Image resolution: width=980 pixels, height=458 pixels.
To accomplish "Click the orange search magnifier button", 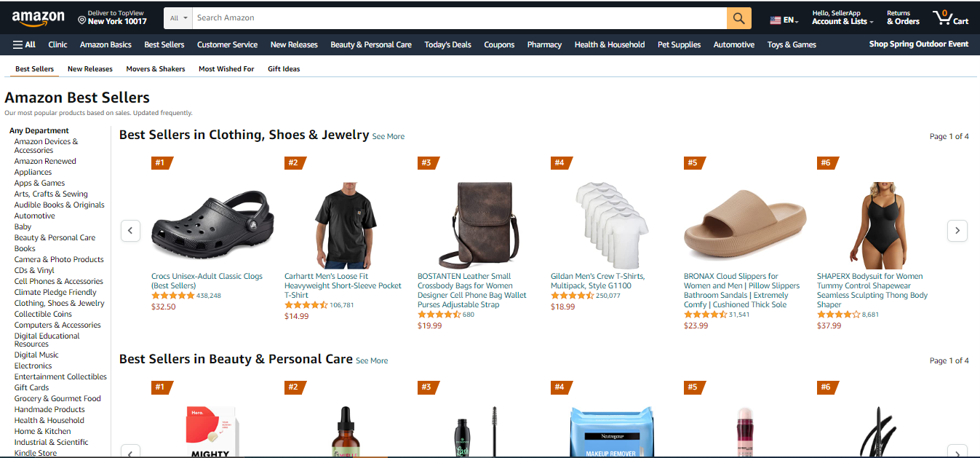I will pyautogui.click(x=738, y=18).
